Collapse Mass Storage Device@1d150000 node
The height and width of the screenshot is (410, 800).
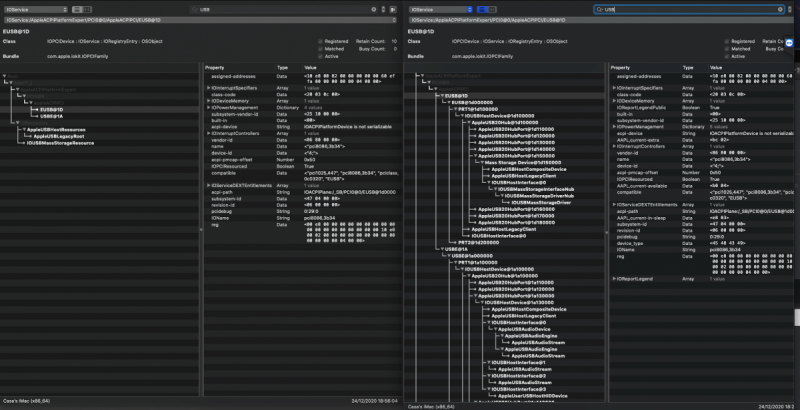[x=482, y=162]
